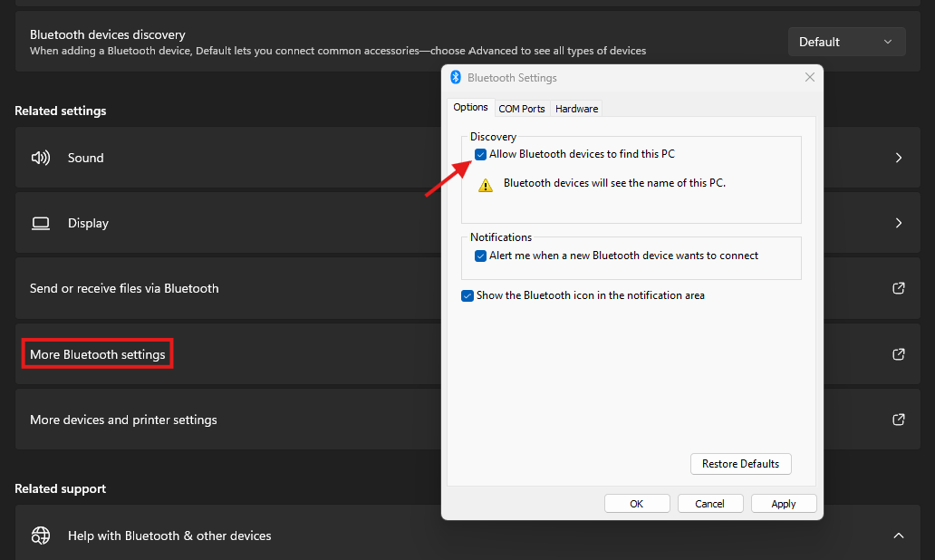This screenshot has height=560, width=935.
Task: Click the globe icon beside Help with Bluetooth
Action: tap(40, 536)
